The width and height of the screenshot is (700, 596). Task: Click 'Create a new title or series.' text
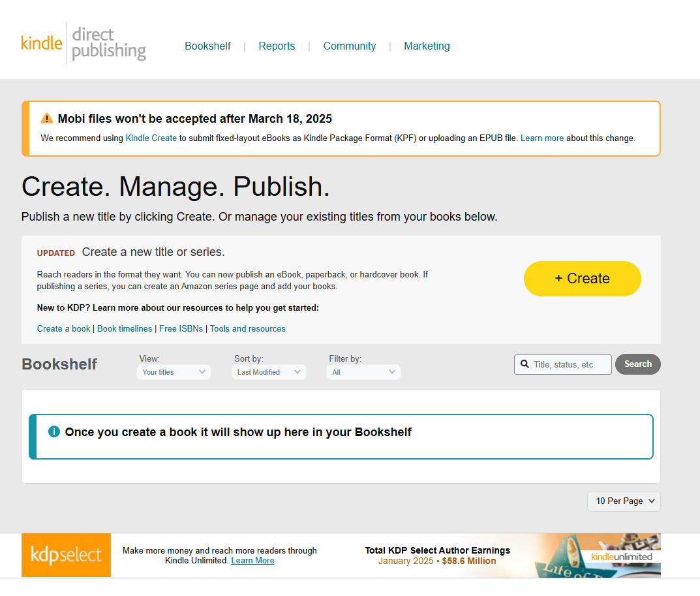tap(153, 252)
